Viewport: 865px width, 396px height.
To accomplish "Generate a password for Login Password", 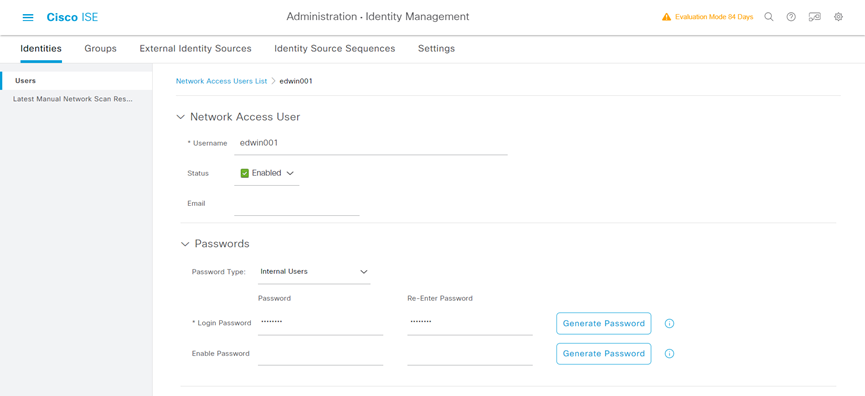I will (604, 324).
